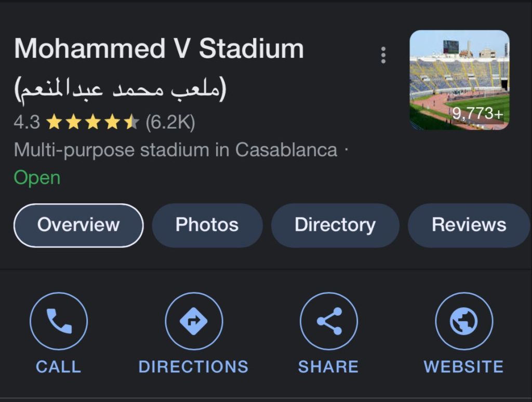532x402 pixels.
Task: Open Directions via the diamond arrow icon
Action: pos(194,321)
